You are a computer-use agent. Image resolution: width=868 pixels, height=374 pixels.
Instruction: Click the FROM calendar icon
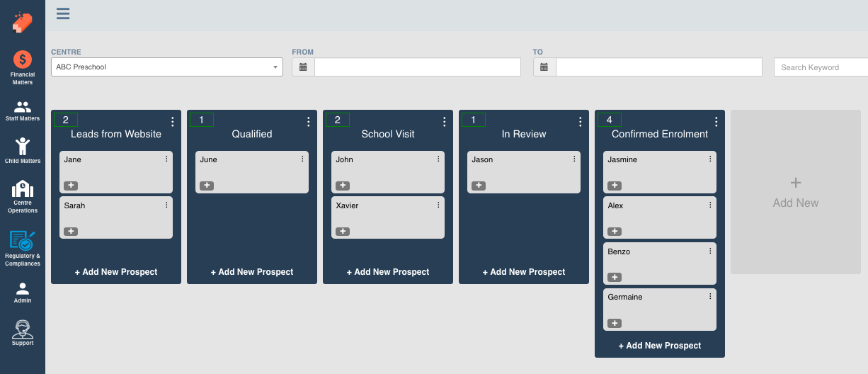[303, 67]
